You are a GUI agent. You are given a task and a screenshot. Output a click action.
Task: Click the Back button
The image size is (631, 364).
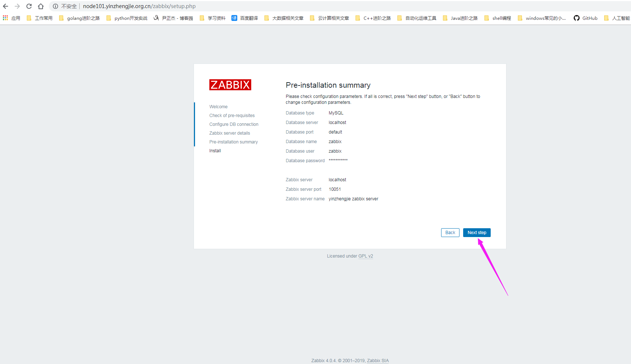tap(450, 233)
